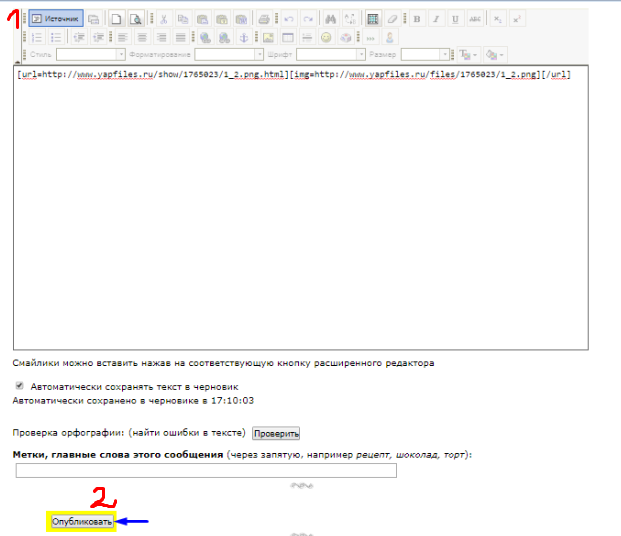
Task: Toggle the Select All / show blocks icon
Action: [x=373, y=19]
